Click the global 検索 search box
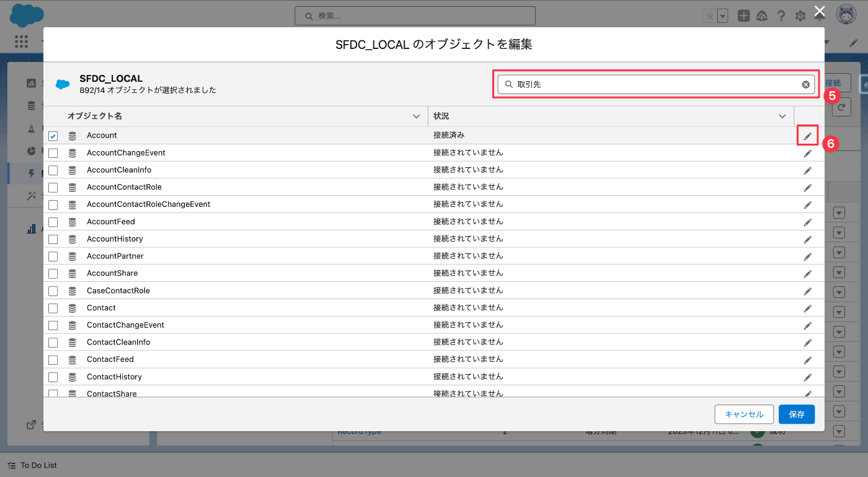The width and height of the screenshot is (868, 477). coord(415,15)
